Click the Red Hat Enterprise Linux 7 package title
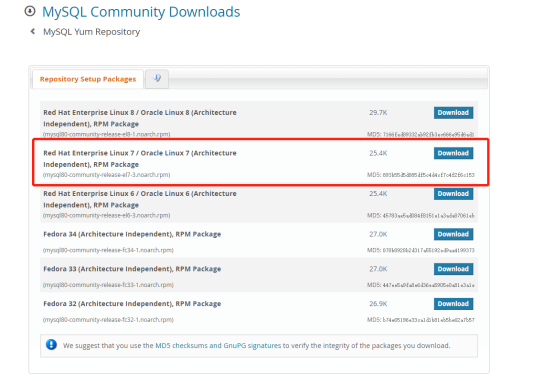Image resolution: width=554 pixels, height=381 pixels. (x=140, y=159)
